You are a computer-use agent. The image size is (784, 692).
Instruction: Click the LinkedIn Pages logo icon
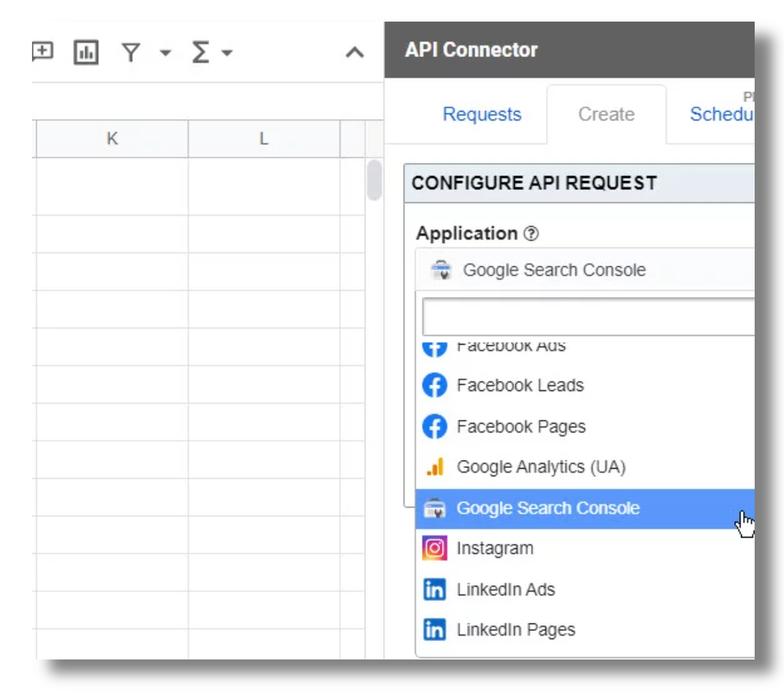coord(434,630)
